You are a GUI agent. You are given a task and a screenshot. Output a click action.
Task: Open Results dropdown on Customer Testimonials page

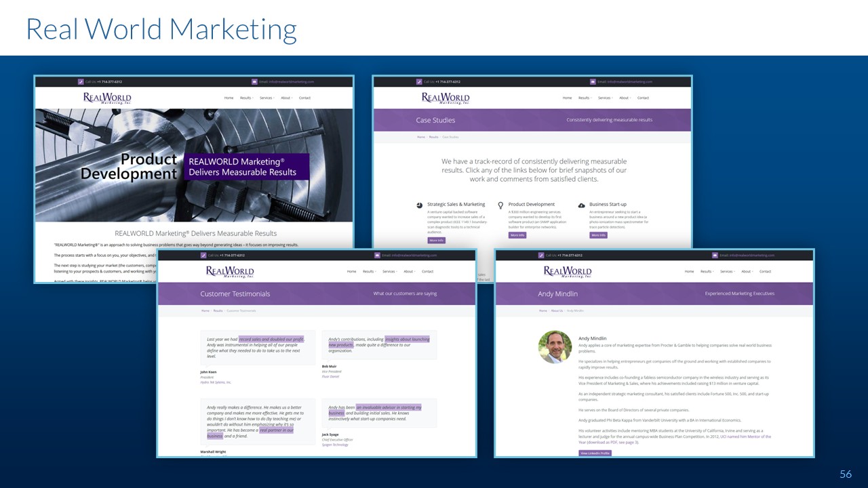(368, 271)
